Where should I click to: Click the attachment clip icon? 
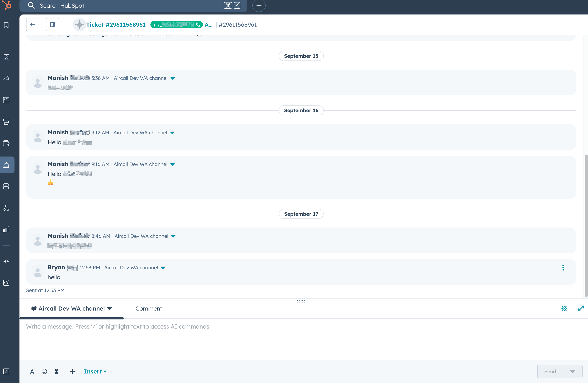[57, 371]
